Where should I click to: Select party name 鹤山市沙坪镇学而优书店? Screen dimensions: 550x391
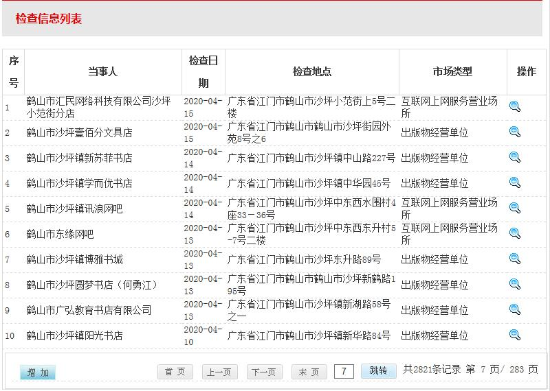click(x=79, y=183)
